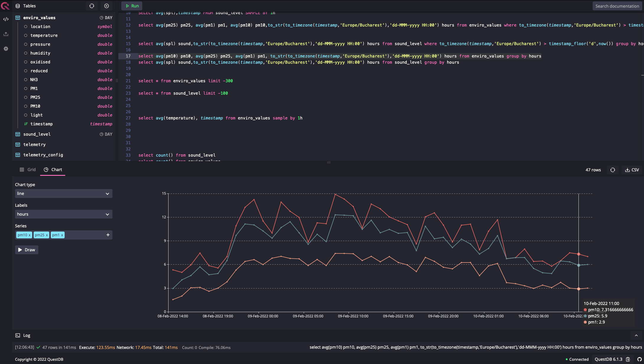Download results as CSV
The image size is (644, 364).
(632, 170)
